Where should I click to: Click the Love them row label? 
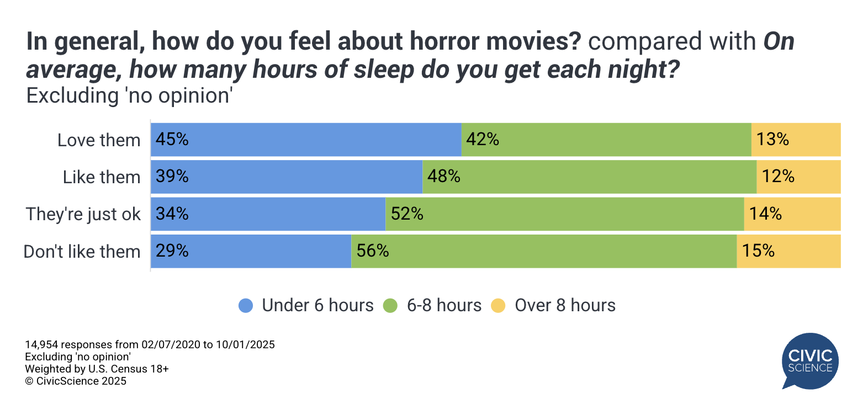(x=99, y=140)
